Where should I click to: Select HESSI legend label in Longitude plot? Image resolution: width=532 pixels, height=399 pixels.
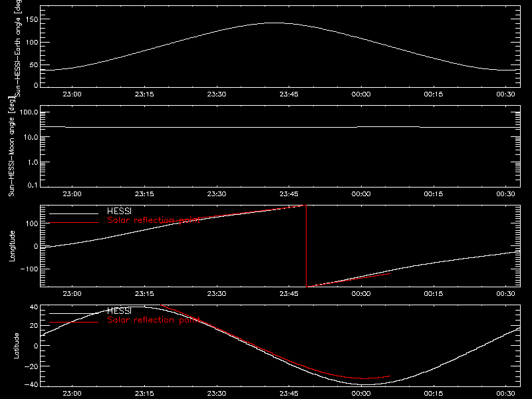click(x=119, y=211)
